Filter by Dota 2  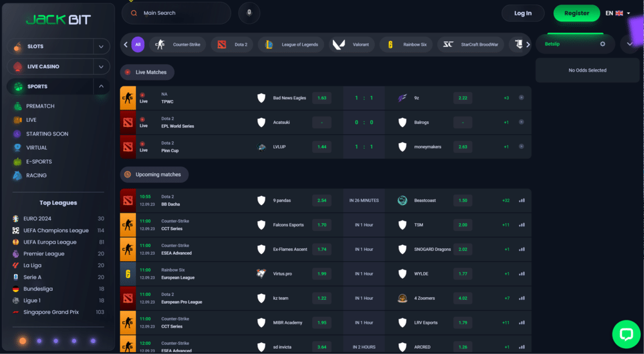click(232, 44)
